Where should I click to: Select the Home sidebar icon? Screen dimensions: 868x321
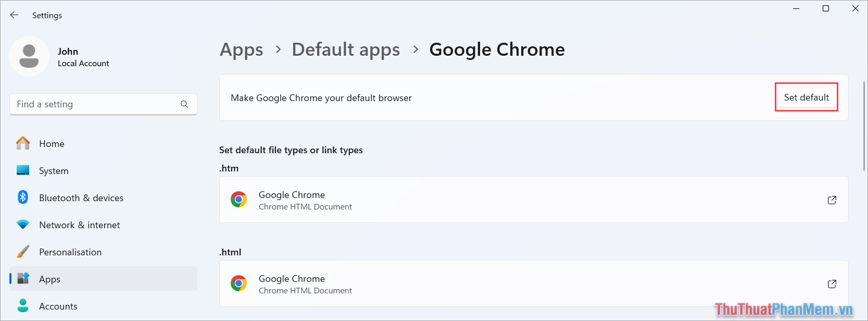click(23, 143)
